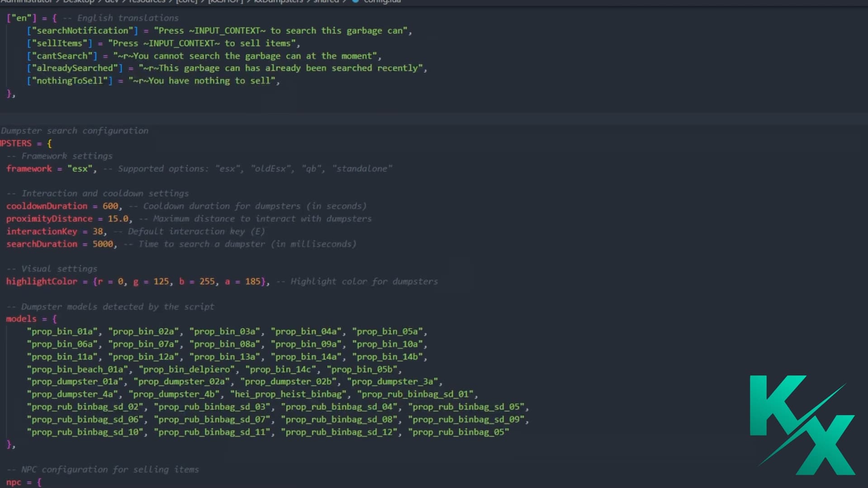Click the "prop_dumpster_01a" model string
This screenshot has height=488, width=868.
pyautogui.click(x=75, y=382)
